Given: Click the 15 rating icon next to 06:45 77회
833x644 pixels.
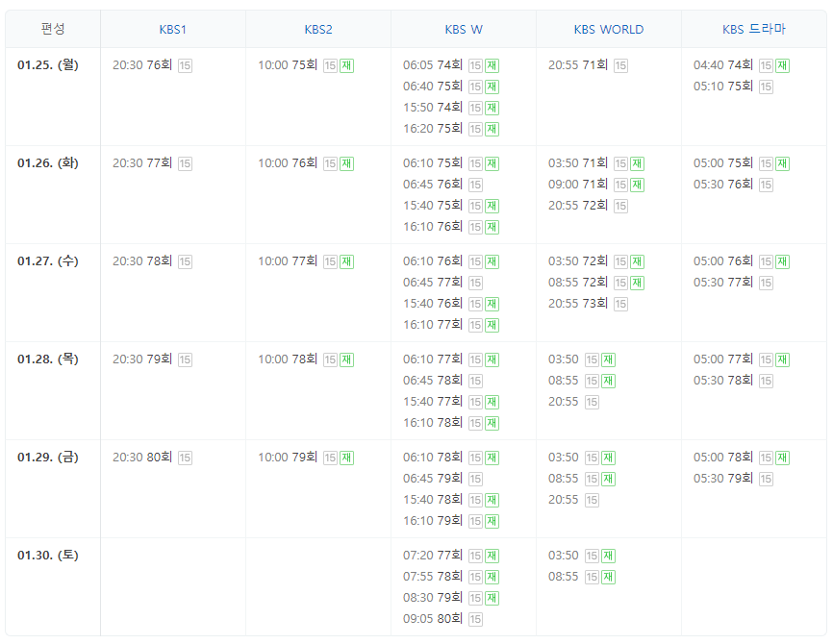Looking at the screenshot, I should [x=475, y=283].
